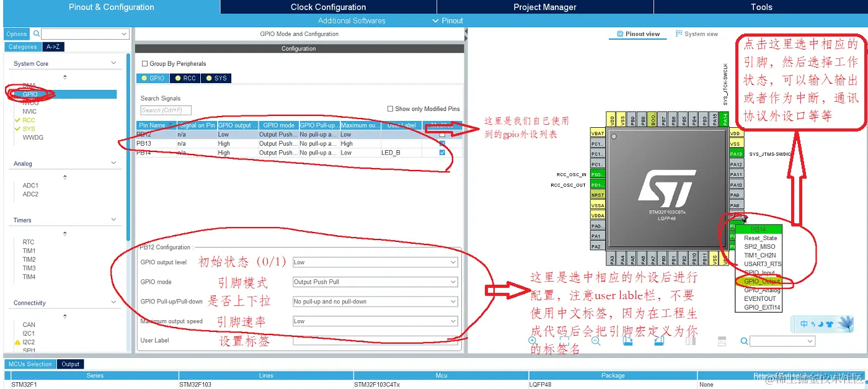The height and width of the screenshot is (389, 868).
Task: Switch the peripheral list to A->Z sorting
Action: tap(53, 47)
